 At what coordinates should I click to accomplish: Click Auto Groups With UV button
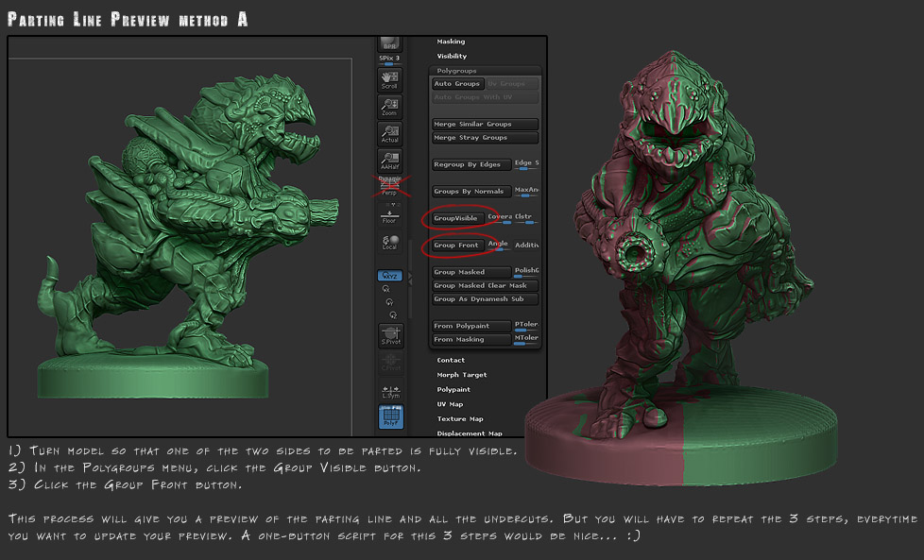485,97
